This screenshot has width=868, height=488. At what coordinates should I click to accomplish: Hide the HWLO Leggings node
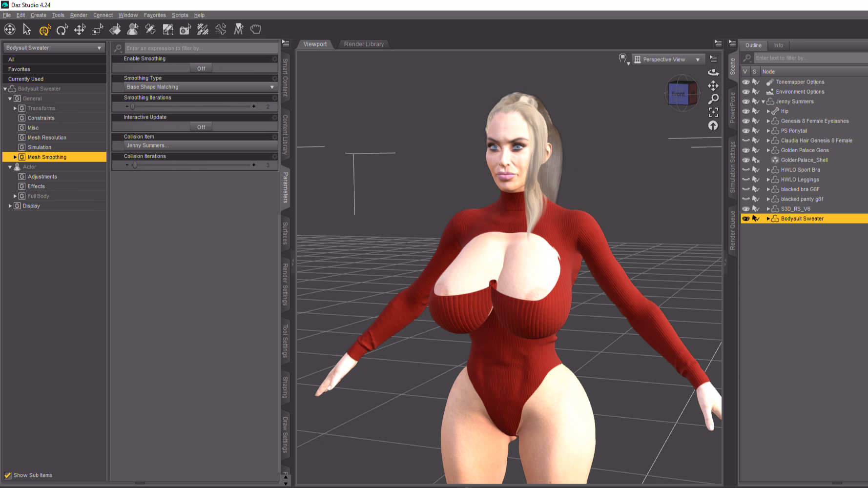[745, 180]
